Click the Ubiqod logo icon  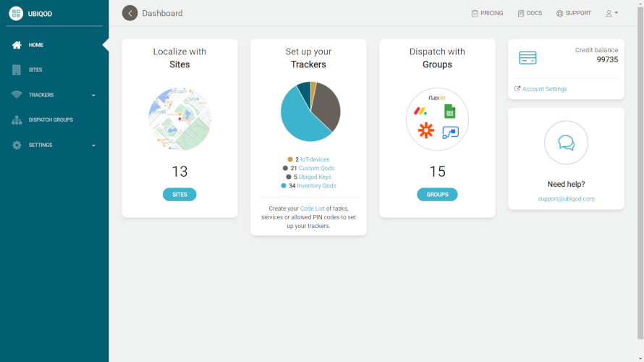point(16,13)
